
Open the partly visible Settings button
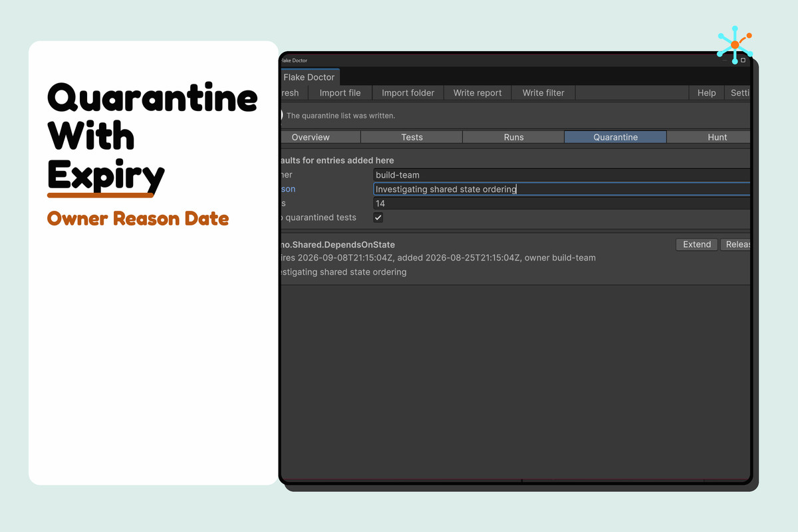[x=737, y=93]
